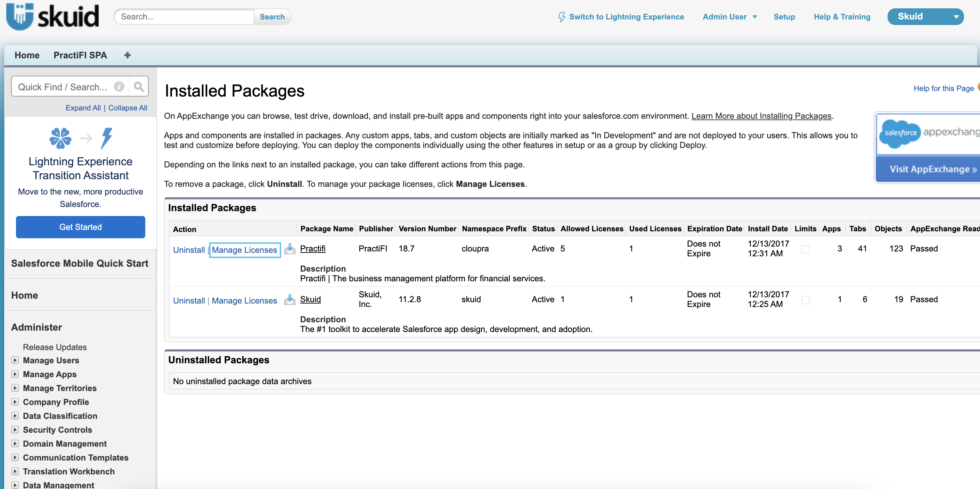Image resolution: width=980 pixels, height=489 pixels.
Task: Expand the Manage Users section
Action: 15,360
